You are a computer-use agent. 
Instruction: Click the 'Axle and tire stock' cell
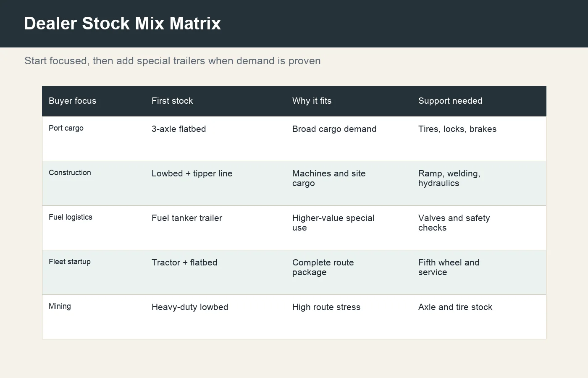click(455, 307)
